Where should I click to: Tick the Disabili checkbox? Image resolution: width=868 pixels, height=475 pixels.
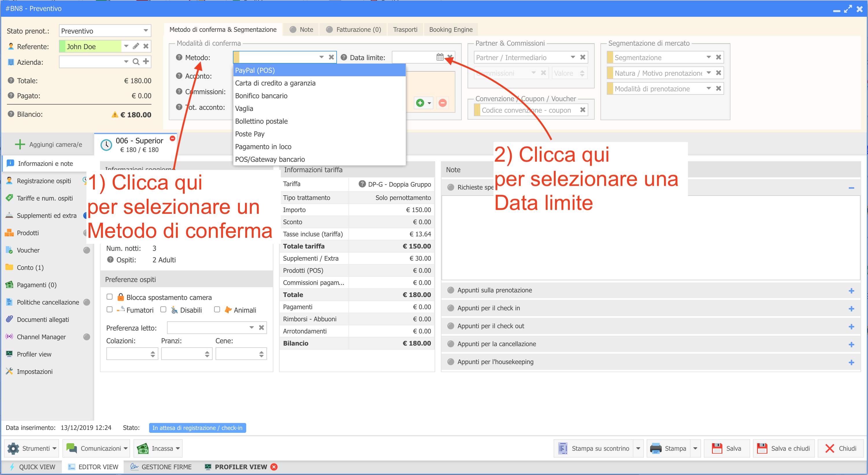(164, 309)
